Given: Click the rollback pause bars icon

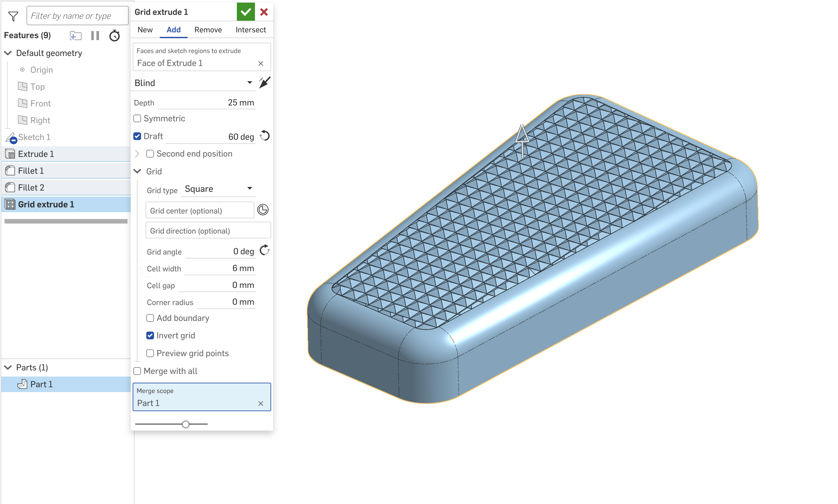Looking at the screenshot, I should pos(95,35).
